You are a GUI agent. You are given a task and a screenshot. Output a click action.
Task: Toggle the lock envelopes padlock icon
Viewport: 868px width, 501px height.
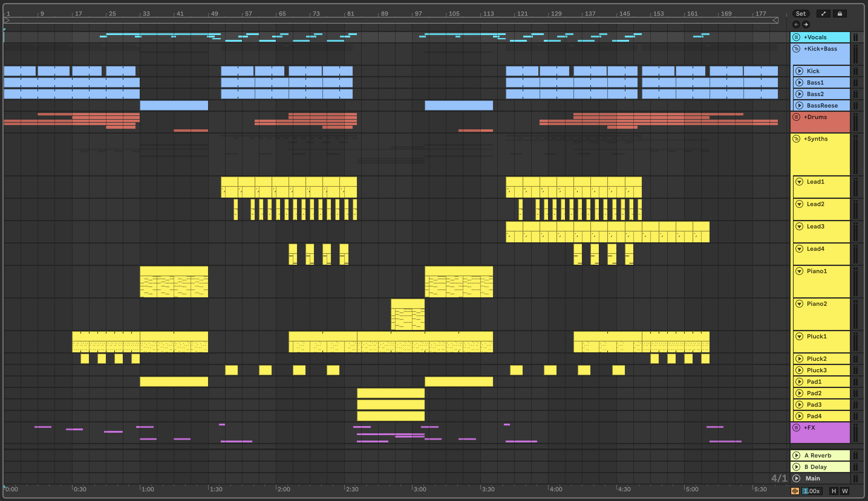click(x=840, y=14)
